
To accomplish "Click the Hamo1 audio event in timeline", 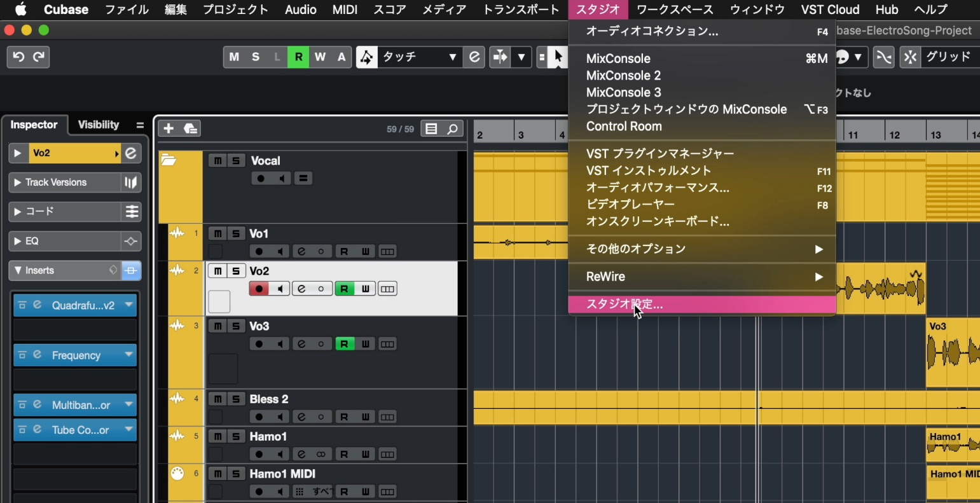I will coord(953,446).
